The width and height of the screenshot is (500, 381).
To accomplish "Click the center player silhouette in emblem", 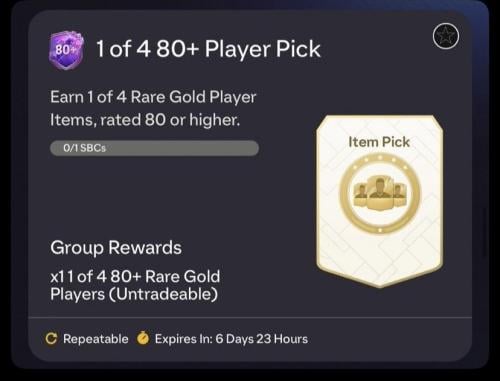I will (380, 193).
